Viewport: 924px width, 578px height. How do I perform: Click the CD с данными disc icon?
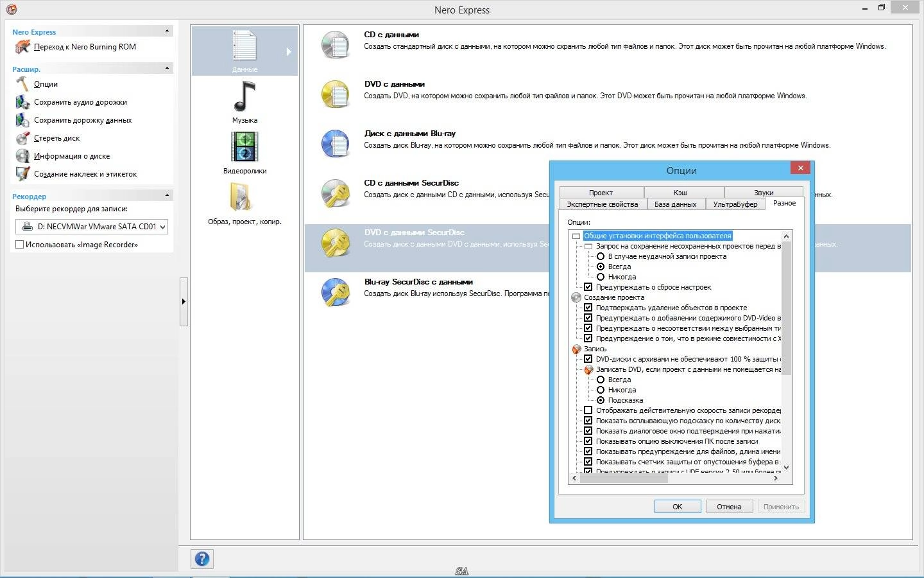(335, 45)
